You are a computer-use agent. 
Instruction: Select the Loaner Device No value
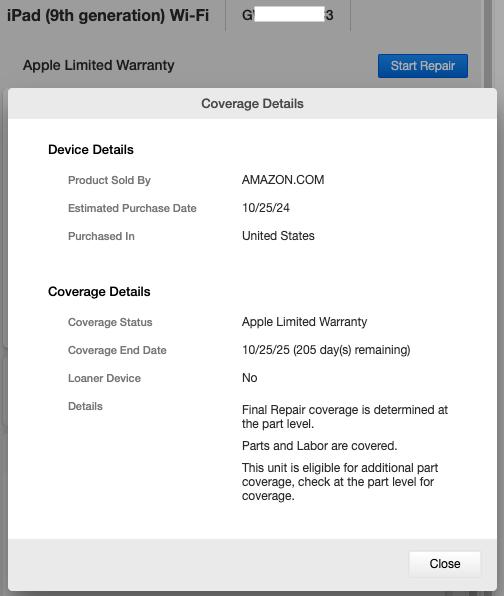point(250,378)
